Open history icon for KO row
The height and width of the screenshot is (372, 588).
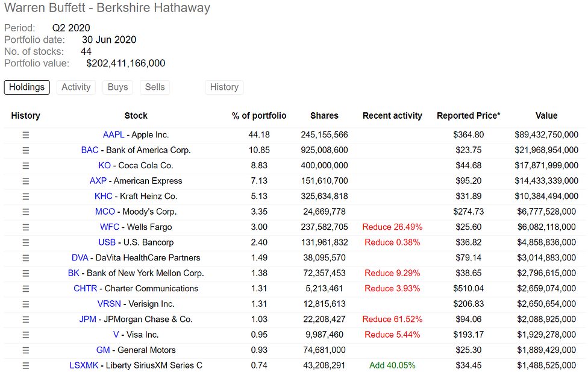(25, 166)
